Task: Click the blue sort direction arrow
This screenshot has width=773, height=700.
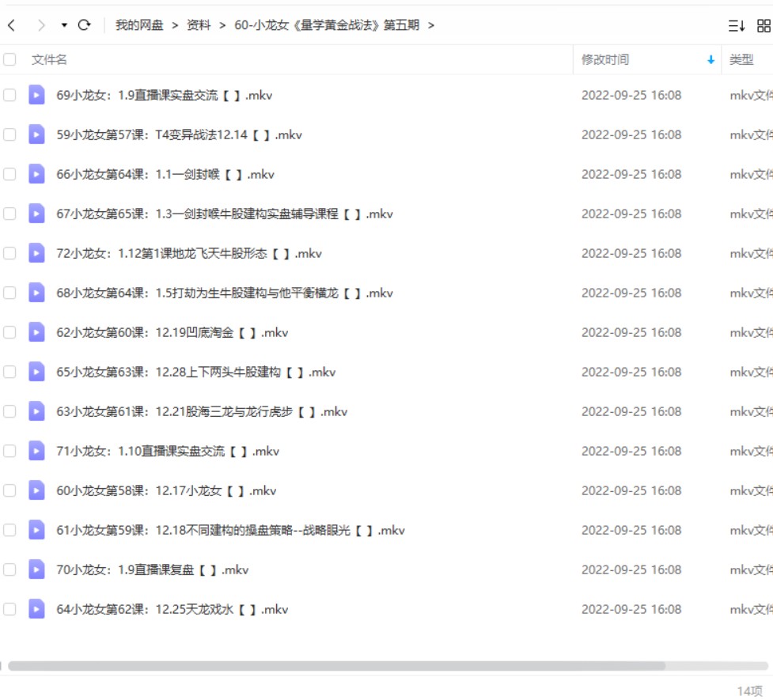Action: point(710,59)
